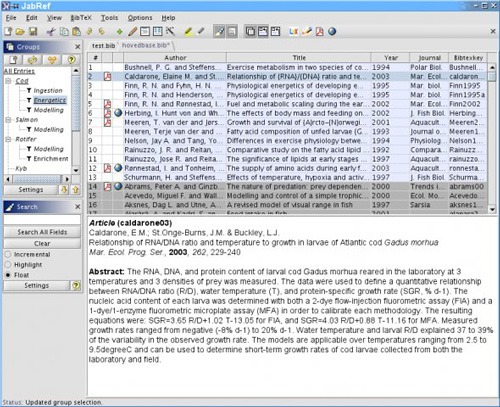500x407 pixels.
Task: Unmark entries with the grey marker icon
Action: tap(201, 32)
